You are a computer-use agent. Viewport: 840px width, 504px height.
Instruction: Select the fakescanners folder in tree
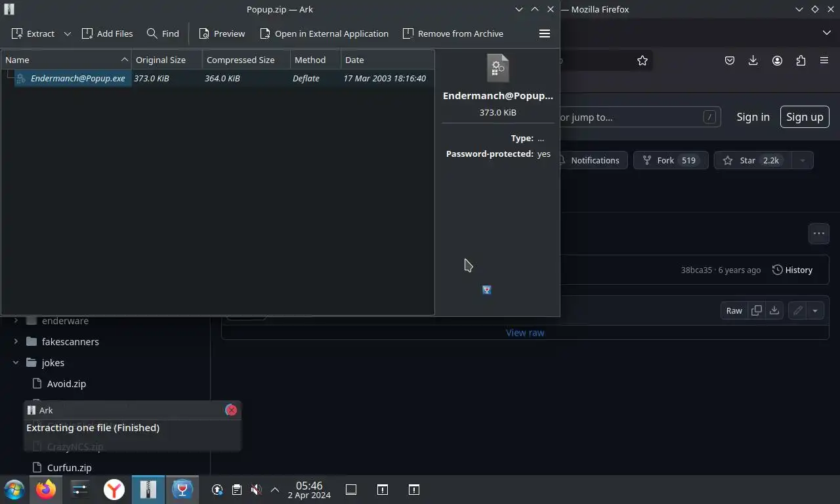[70, 342]
